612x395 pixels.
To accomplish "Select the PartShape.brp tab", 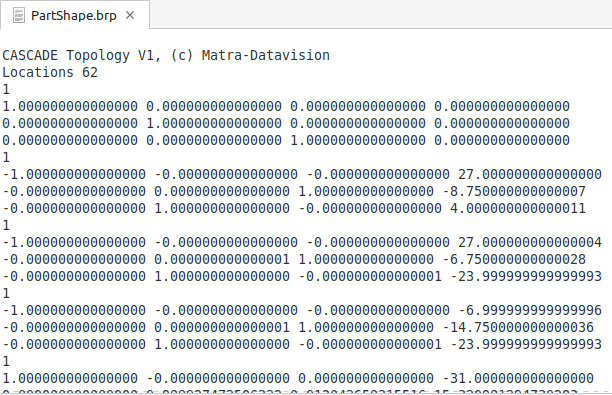I will [x=75, y=15].
